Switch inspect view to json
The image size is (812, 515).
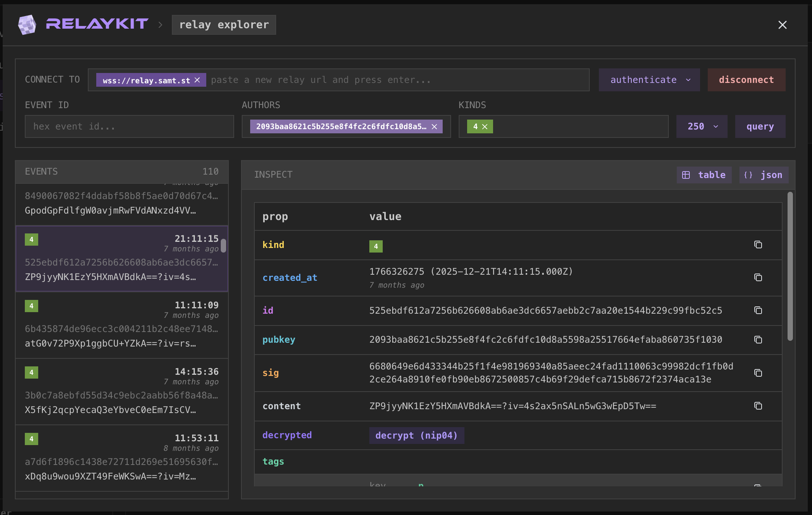764,175
